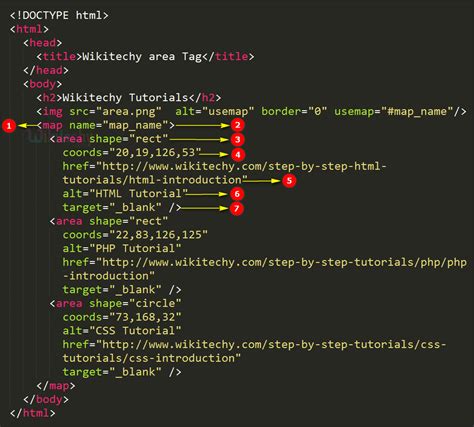
Task: Click the usemap="#map_name" attribute
Action: point(394,111)
